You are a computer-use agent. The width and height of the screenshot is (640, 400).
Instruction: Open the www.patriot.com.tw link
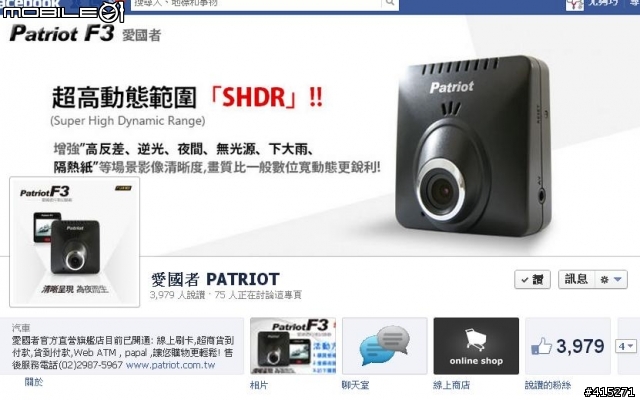pyautogui.click(x=170, y=364)
